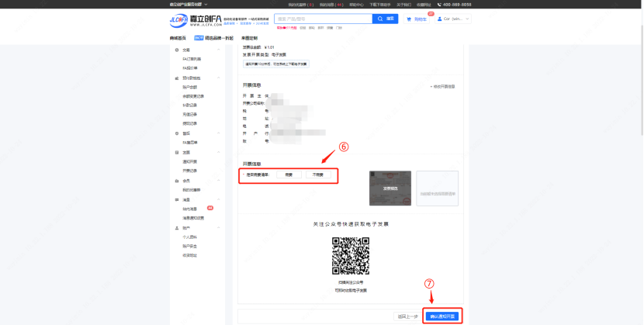
Task: Select 不需要 for the invoice list option
Action: click(317, 175)
